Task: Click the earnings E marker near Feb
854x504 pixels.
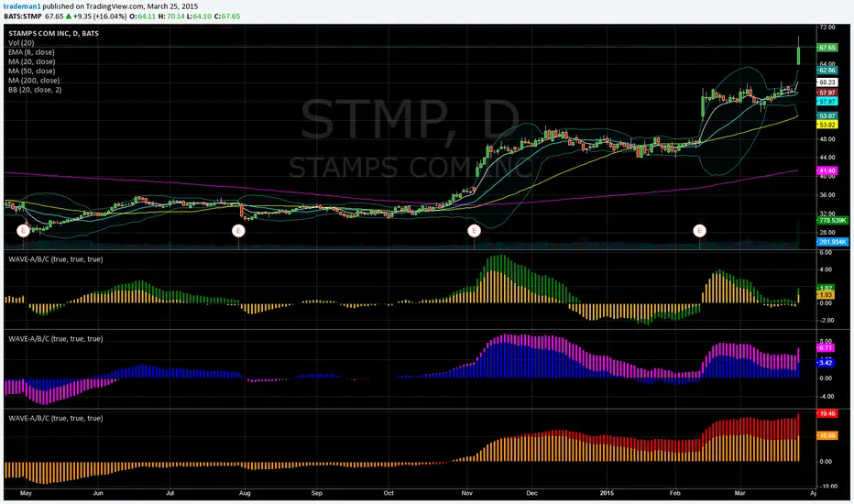Action: pos(699,231)
